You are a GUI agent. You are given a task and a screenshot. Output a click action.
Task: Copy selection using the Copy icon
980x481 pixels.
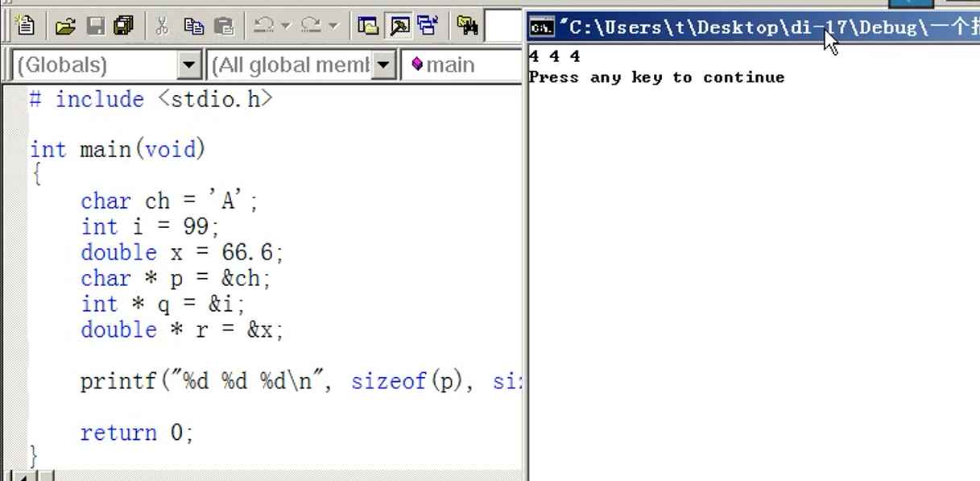pos(193,27)
